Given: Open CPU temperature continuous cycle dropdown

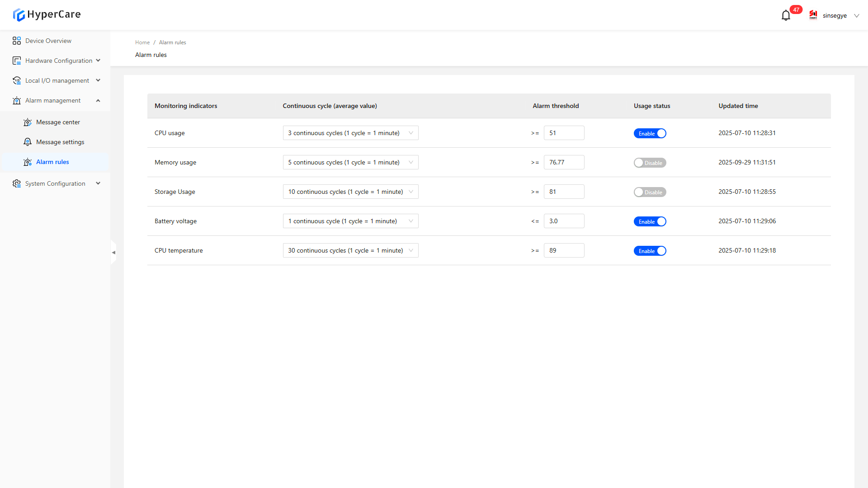Looking at the screenshot, I should pos(350,250).
